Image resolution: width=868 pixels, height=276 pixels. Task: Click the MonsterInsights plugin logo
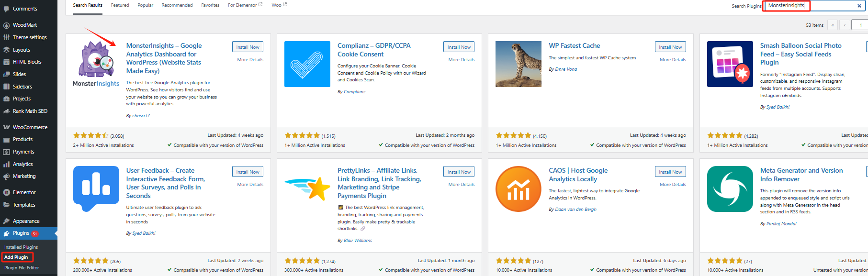pyautogui.click(x=96, y=64)
